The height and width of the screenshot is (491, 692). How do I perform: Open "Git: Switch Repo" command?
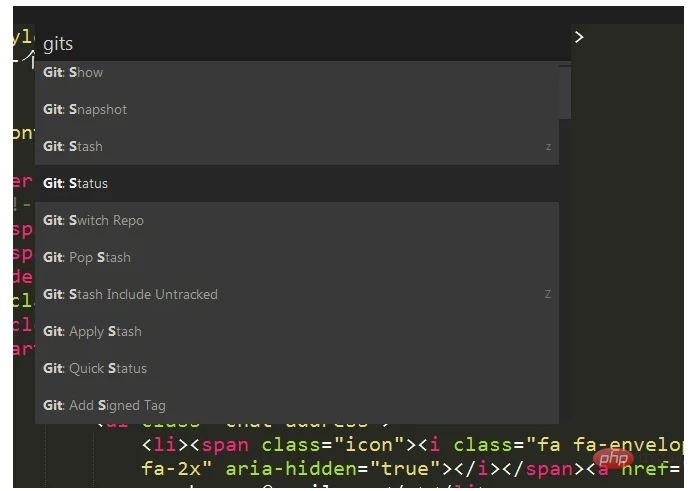(297, 221)
